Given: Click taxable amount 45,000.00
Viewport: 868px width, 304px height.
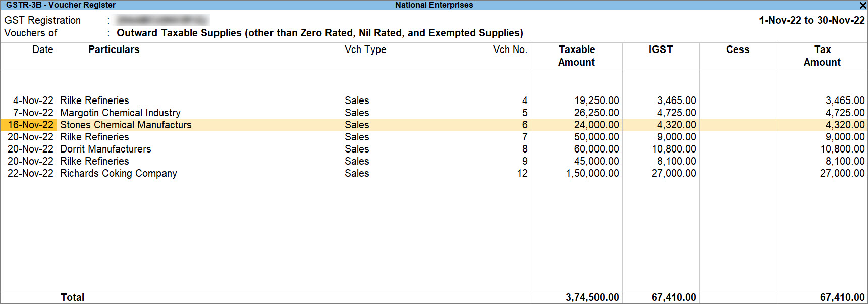Looking at the screenshot, I should [x=596, y=161].
